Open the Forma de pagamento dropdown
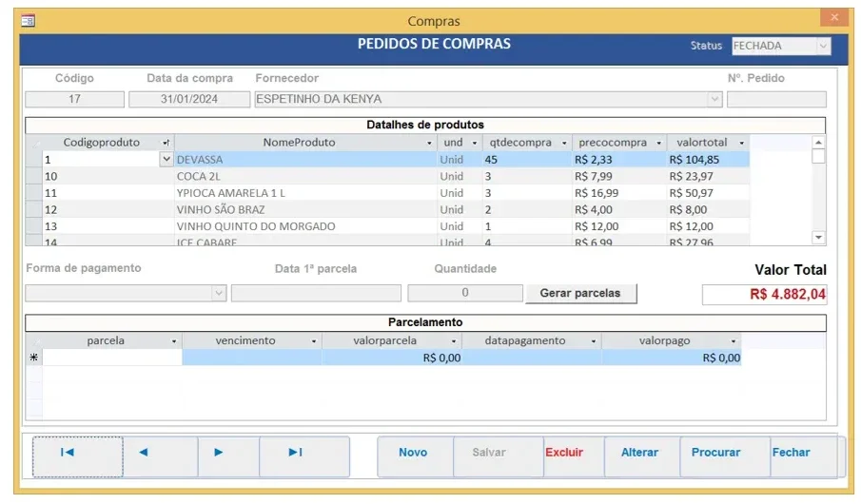The height and width of the screenshot is (504, 861). point(219,293)
